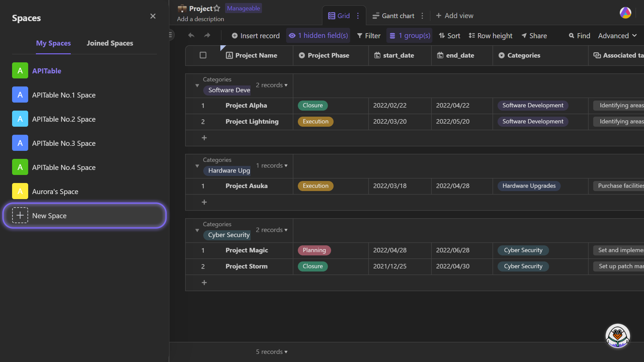Viewport: 644px width, 362px height.
Task: Select the APITable No.2 Space icon
Action: pos(20,119)
